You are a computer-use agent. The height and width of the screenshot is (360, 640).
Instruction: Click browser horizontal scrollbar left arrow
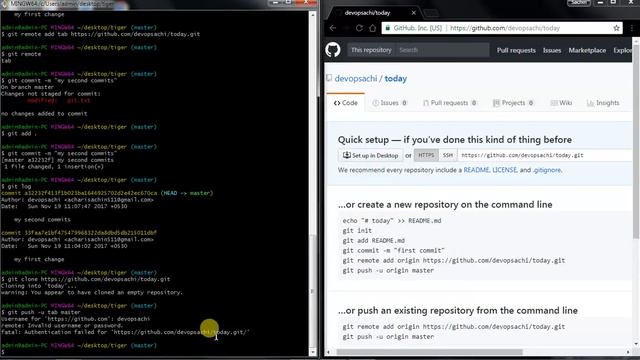tap(329, 352)
